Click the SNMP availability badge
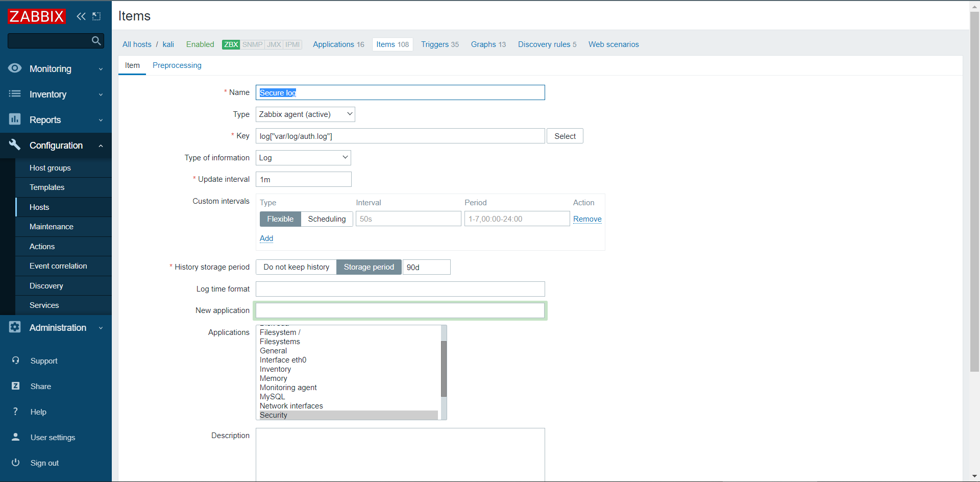980x482 pixels. click(252, 44)
